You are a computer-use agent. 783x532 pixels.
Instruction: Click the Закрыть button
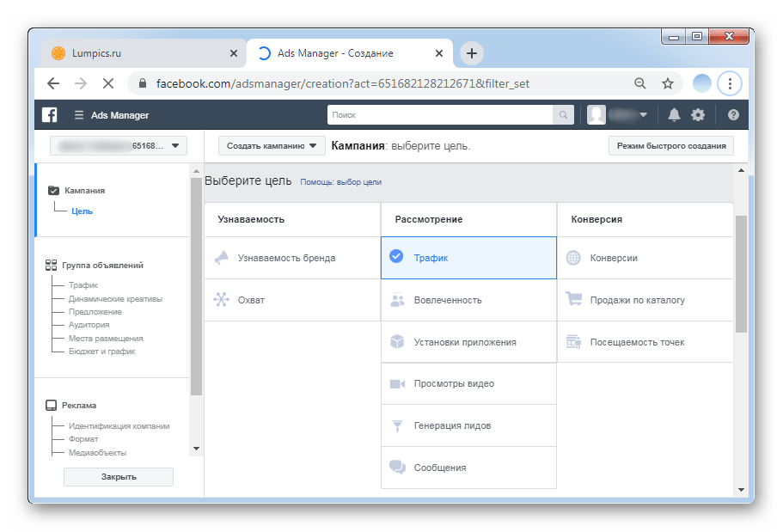(119, 476)
